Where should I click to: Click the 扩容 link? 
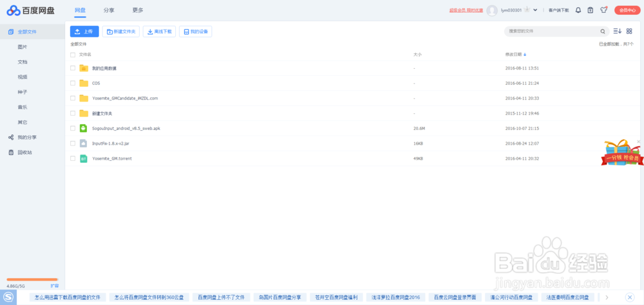pos(54,286)
